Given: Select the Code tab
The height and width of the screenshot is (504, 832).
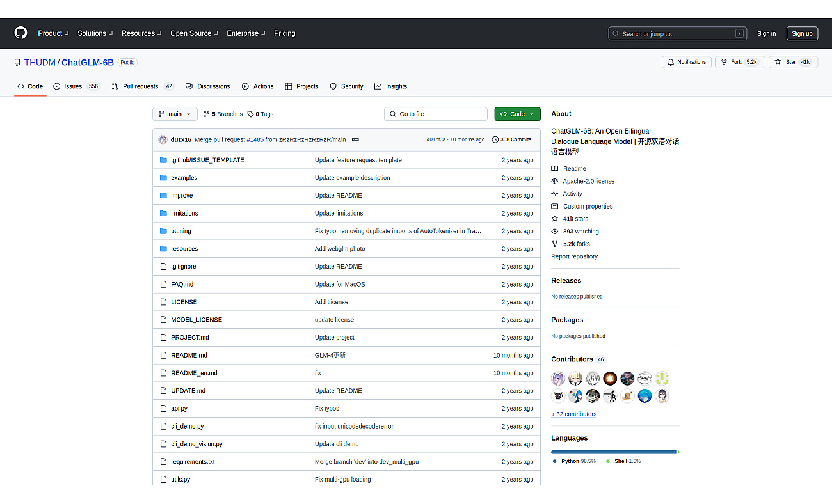Looking at the screenshot, I should click(x=30, y=86).
